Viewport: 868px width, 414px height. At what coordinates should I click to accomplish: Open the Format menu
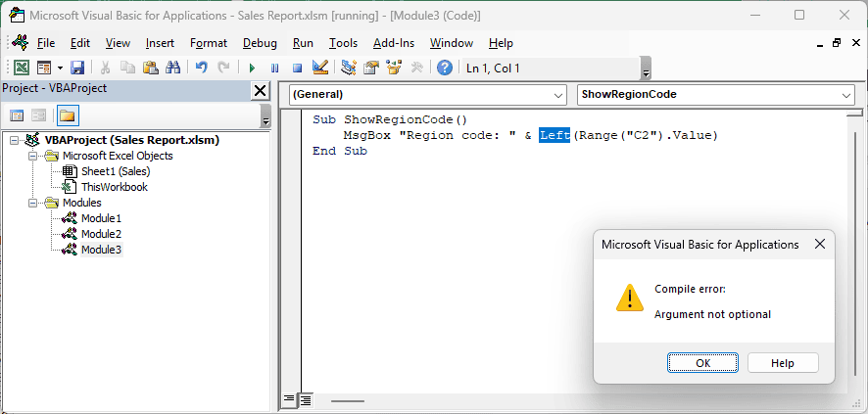(209, 43)
